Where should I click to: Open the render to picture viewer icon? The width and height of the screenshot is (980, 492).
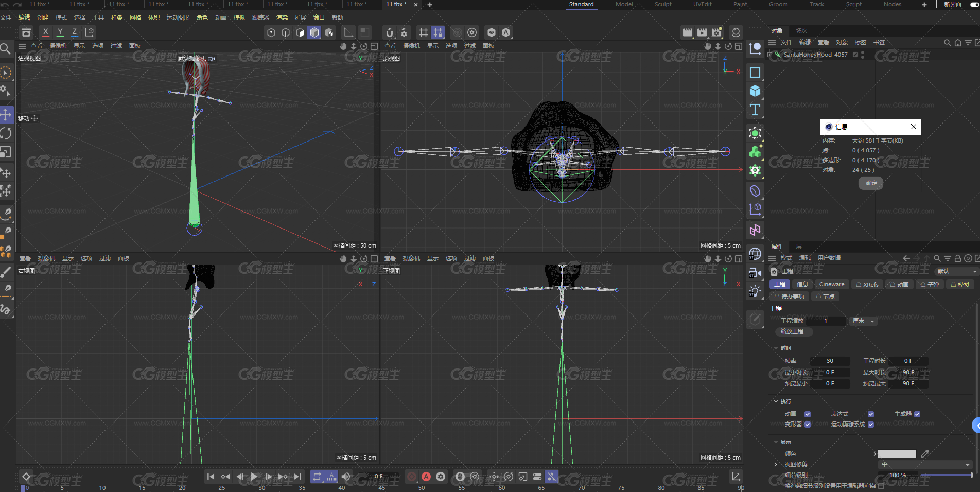pyautogui.click(x=702, y=32)
